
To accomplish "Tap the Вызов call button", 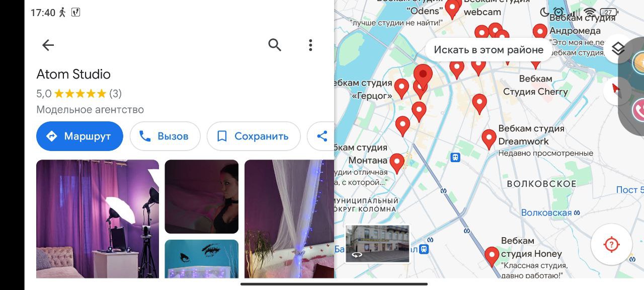I will pos(165,136).
